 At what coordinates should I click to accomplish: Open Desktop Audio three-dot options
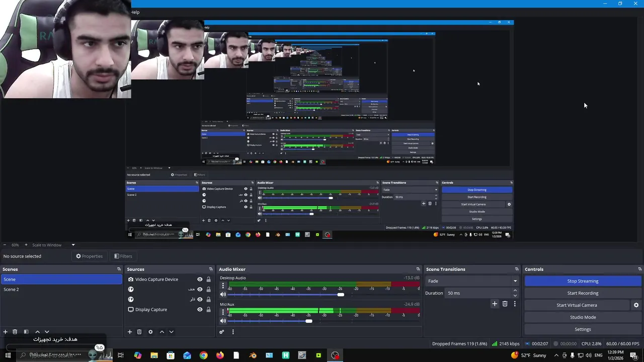(223, 286)
